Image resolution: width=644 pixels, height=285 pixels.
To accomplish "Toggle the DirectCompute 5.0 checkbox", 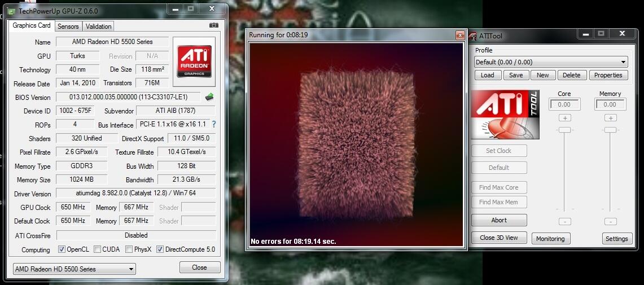I will pyautogui.click(x=160, y=249).
